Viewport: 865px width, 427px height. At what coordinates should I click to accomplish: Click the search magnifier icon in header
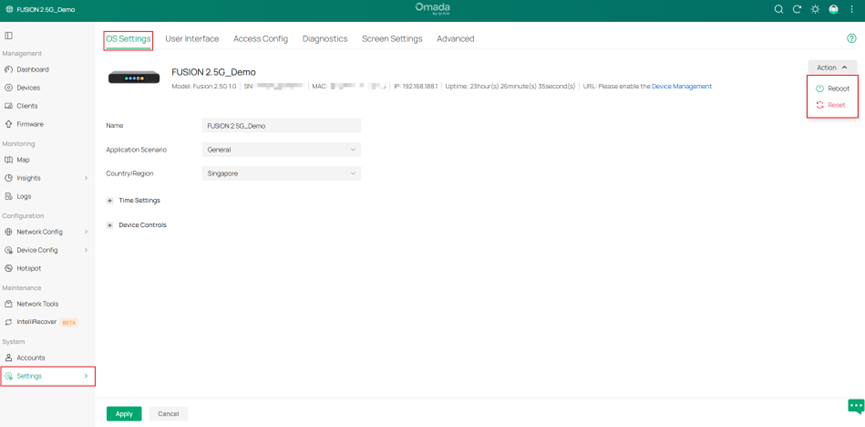(x=778, y=9)
